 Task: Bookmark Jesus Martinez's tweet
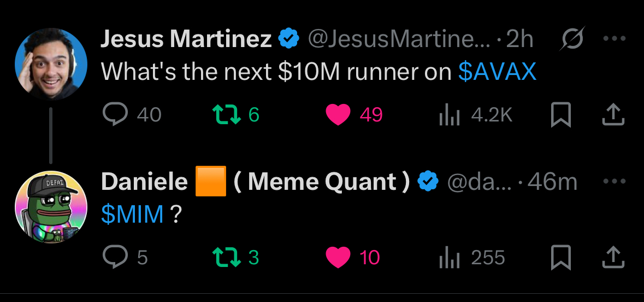tap(560, 115)
